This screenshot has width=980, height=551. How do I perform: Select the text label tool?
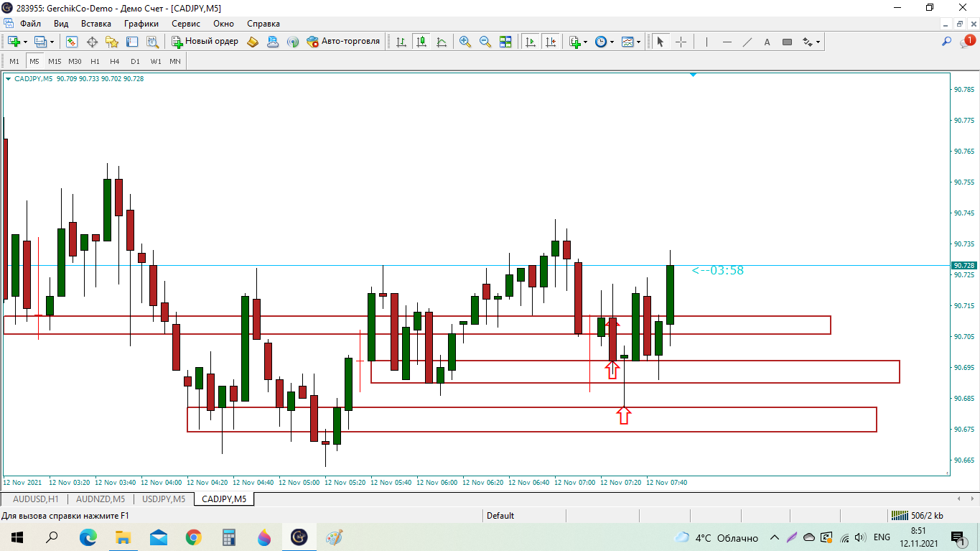click(767, 42)
